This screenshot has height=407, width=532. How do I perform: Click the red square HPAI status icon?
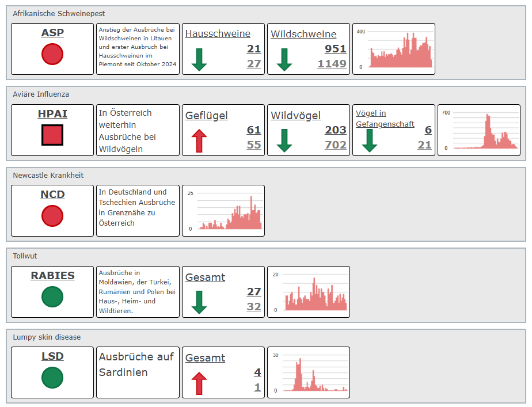pos(52,135)
